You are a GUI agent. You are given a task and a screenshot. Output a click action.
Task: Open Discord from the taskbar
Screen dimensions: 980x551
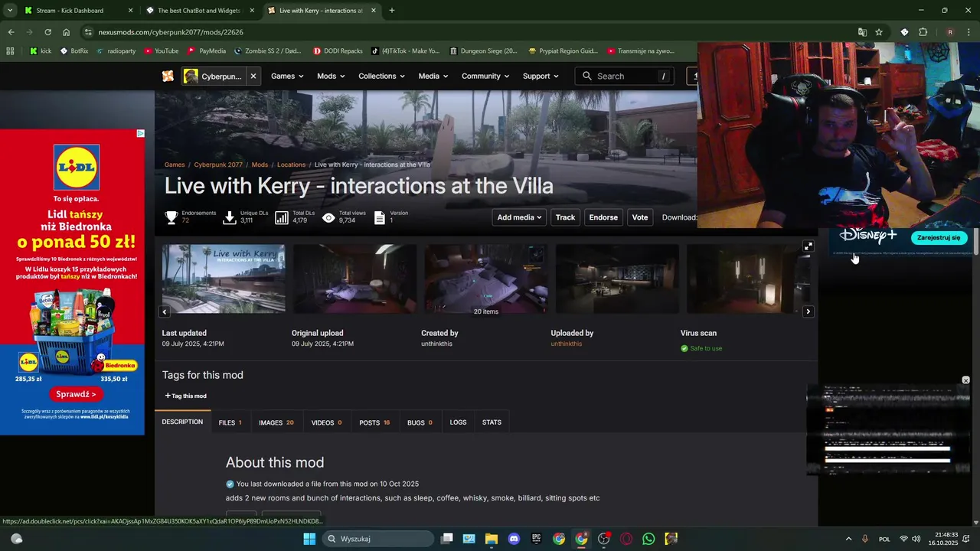(514, 539)
